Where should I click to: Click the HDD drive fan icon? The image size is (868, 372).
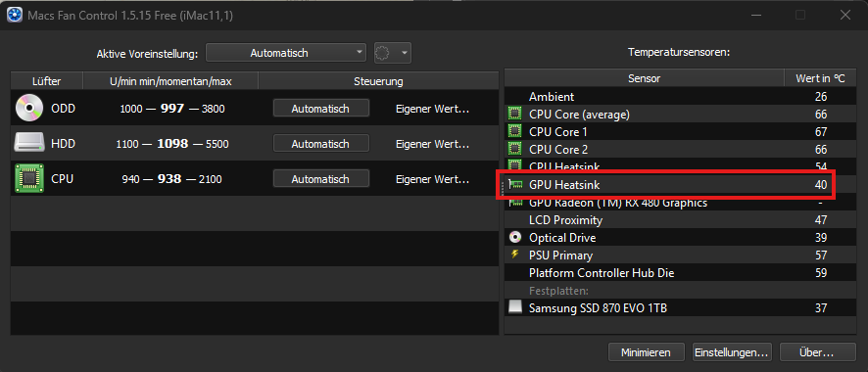tap(28, 144)
